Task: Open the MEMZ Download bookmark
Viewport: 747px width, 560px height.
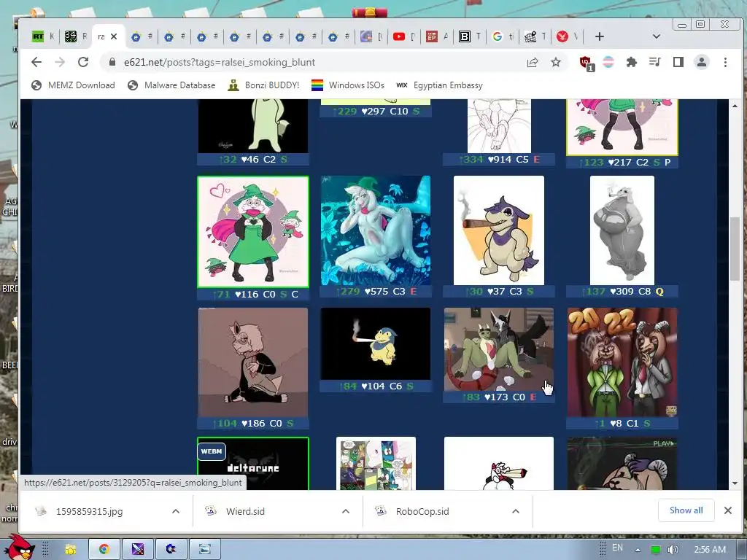Action: [x=73, y=85]
